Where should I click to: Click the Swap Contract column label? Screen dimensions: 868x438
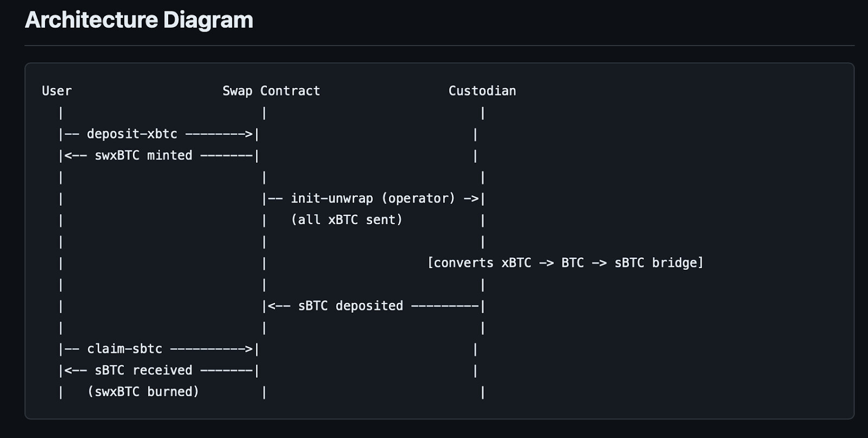(x=271, y=91)
